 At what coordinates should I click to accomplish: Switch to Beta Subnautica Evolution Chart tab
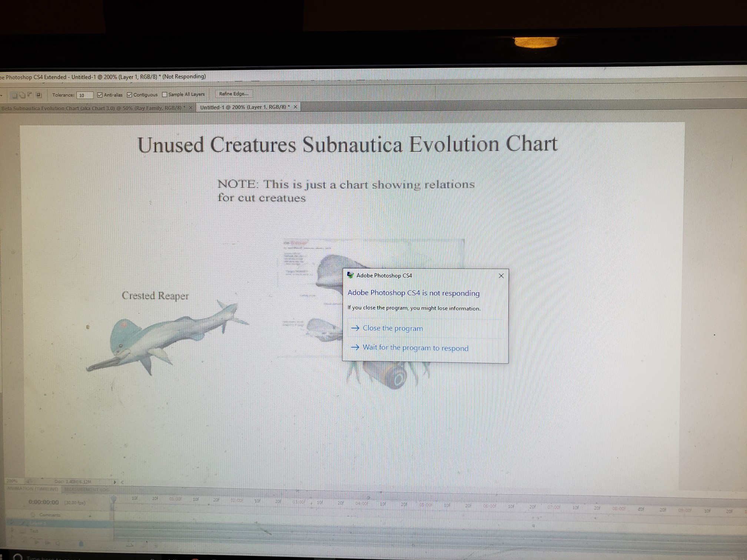pos(92,108)
